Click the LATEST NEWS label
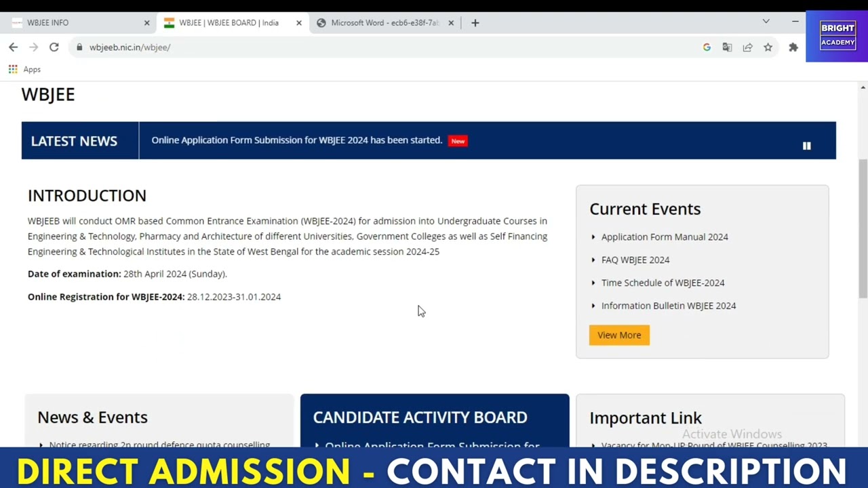The image size is (868, 488). click(x=74, y=141)
